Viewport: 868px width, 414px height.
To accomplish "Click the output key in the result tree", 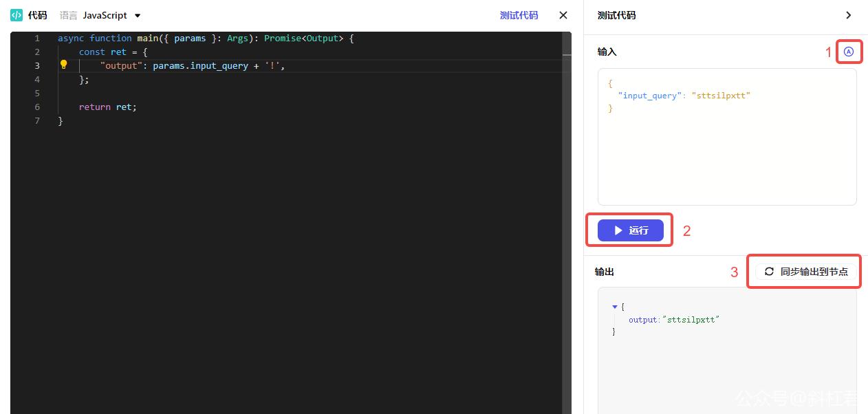I will click(643, 320).
